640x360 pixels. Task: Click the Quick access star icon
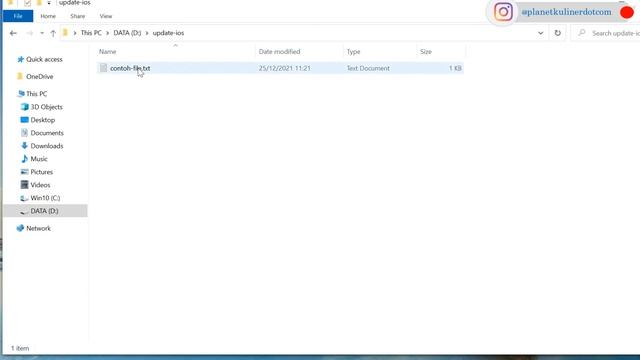20,59
